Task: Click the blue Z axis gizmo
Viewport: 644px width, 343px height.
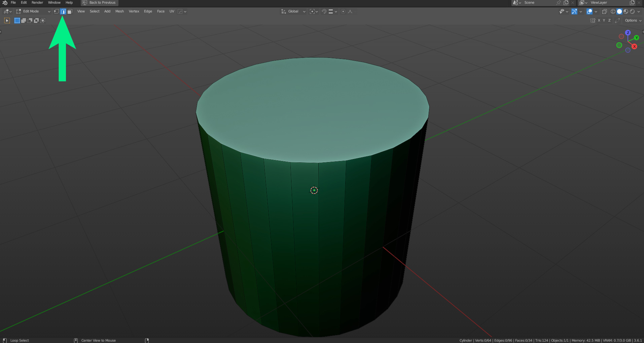Action: pyautogui.click(x=628, y=33)
